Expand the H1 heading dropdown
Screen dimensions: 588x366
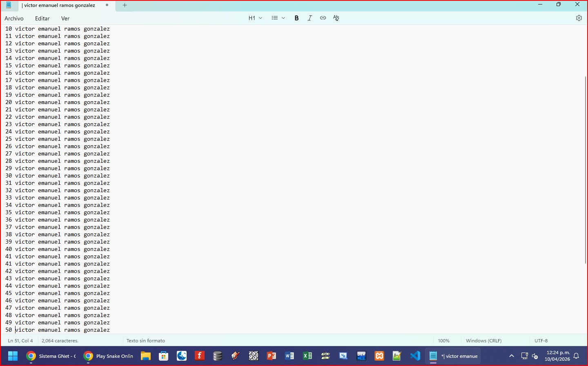(255, 18)
